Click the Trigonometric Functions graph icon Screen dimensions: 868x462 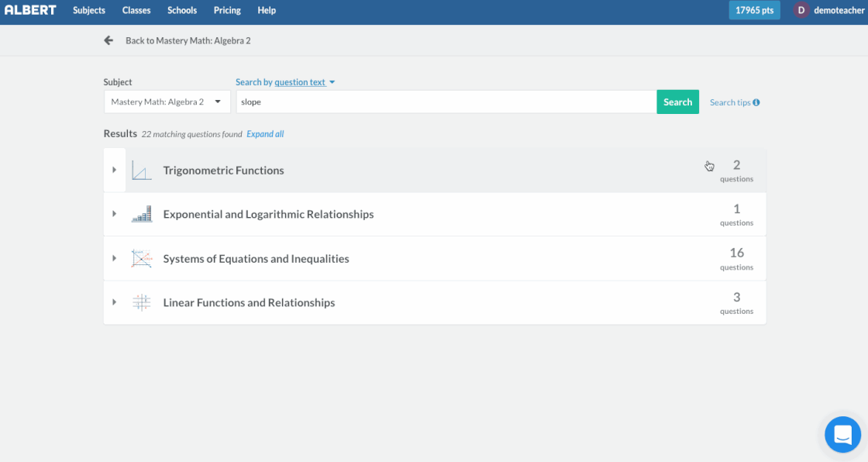click(x=141, y=171)
